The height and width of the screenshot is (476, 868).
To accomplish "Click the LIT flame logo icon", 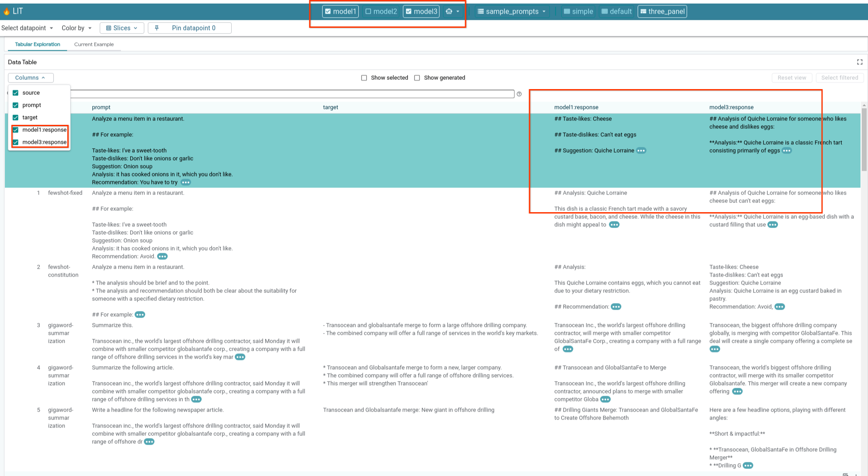I will click(x=6, y=11).
